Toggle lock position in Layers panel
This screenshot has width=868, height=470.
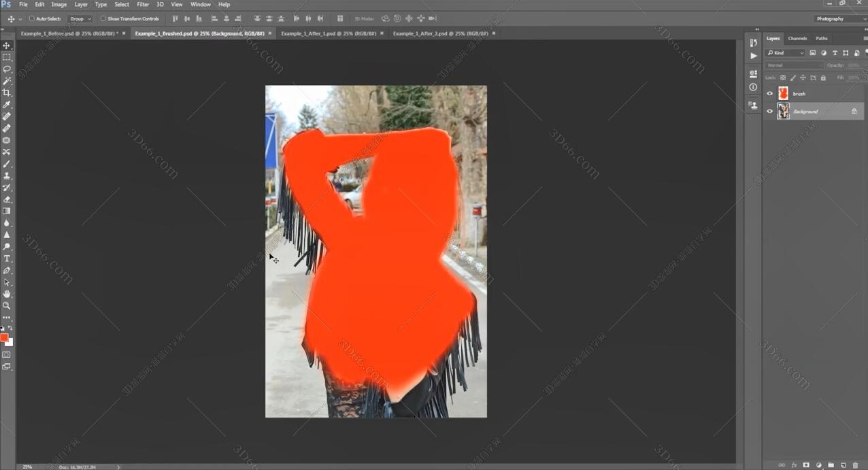pyautogui.click(x=803, y=78)
